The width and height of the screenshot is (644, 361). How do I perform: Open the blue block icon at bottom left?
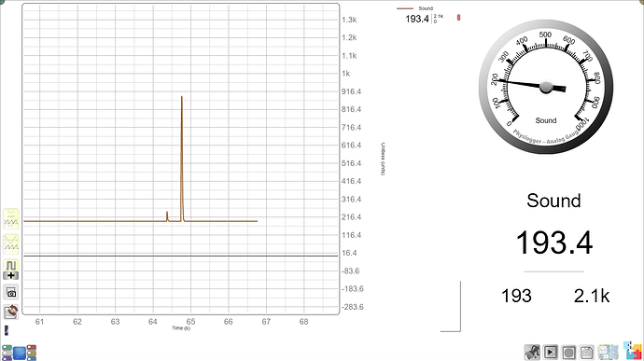point(20,353)
